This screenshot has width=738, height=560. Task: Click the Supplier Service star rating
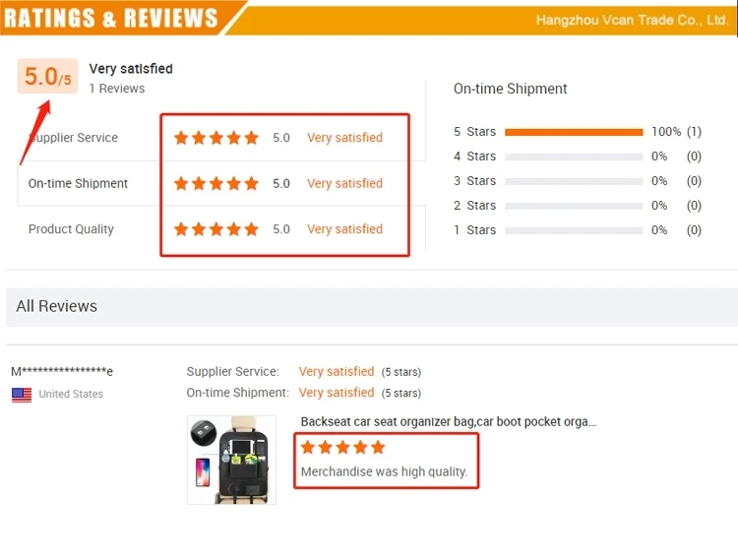216,138
